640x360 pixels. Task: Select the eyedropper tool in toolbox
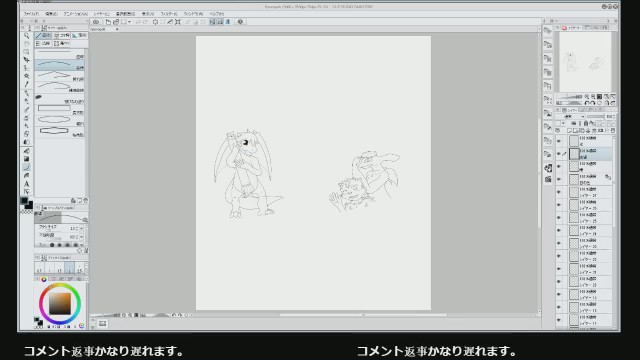[x=27, y=84]
